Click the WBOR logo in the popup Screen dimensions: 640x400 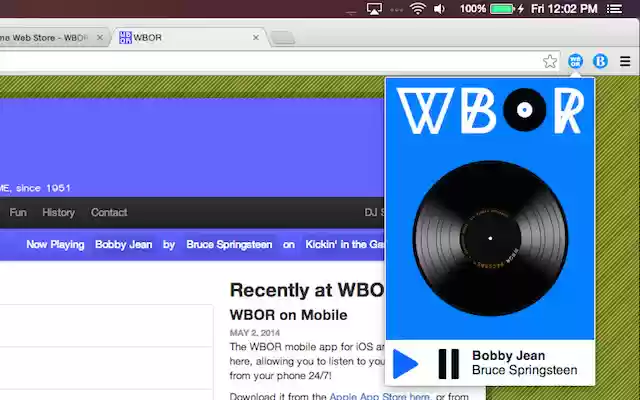(x=490, y=110)
